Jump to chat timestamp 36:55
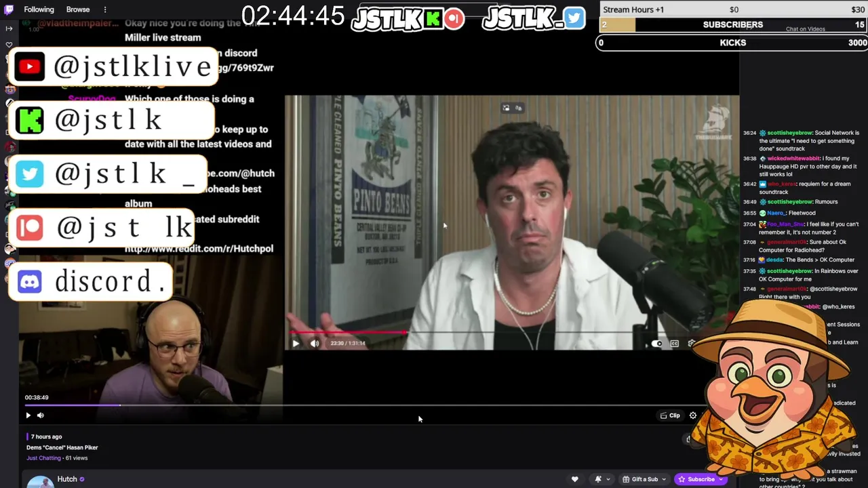Screen dimensions: 868x488 (x=749, y=213)
